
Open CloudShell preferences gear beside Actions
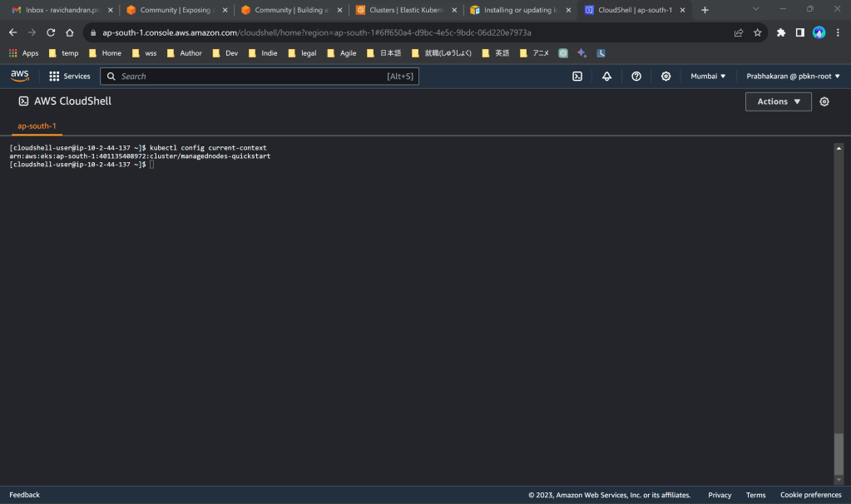pyautogui.click(x=824, y=101)
